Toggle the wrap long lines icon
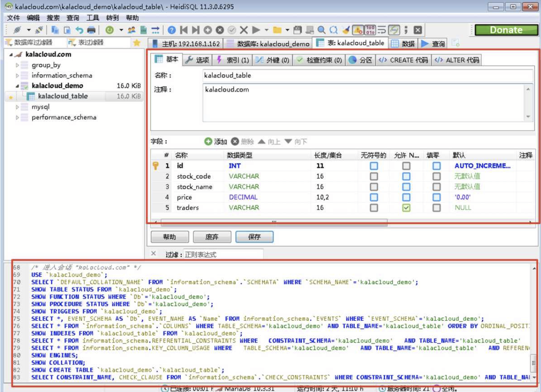541x392 pixels. (382, 30)
